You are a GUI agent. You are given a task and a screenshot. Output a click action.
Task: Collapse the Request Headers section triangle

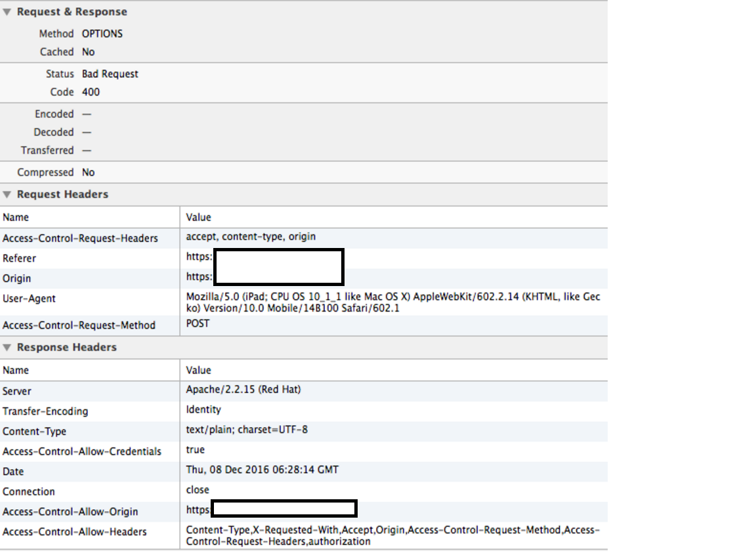[x=7, y=194]
